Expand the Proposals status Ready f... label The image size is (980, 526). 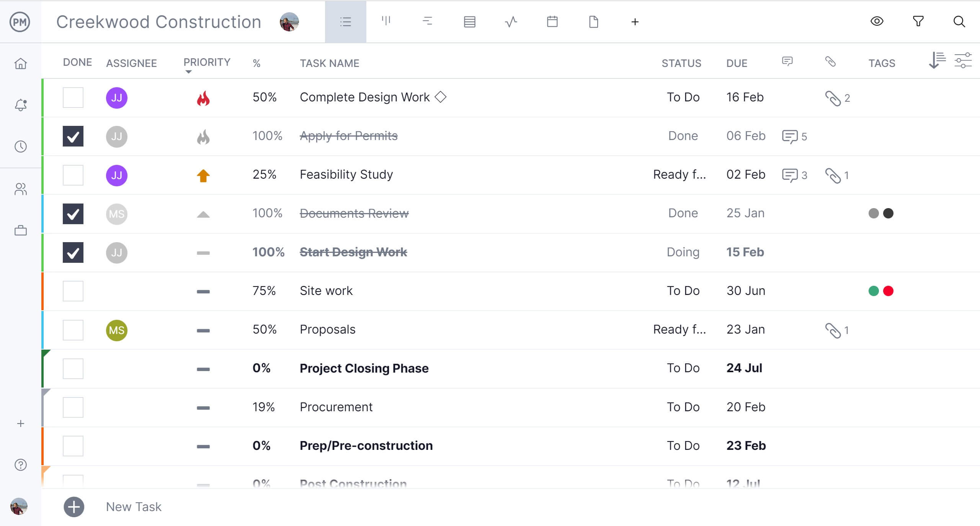coord(680,330)
